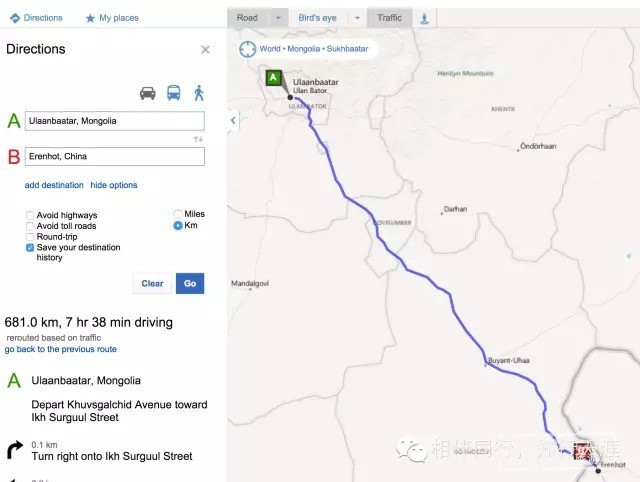Click the Sukhbaatar breadcrumb link

(x=347, y=49)
